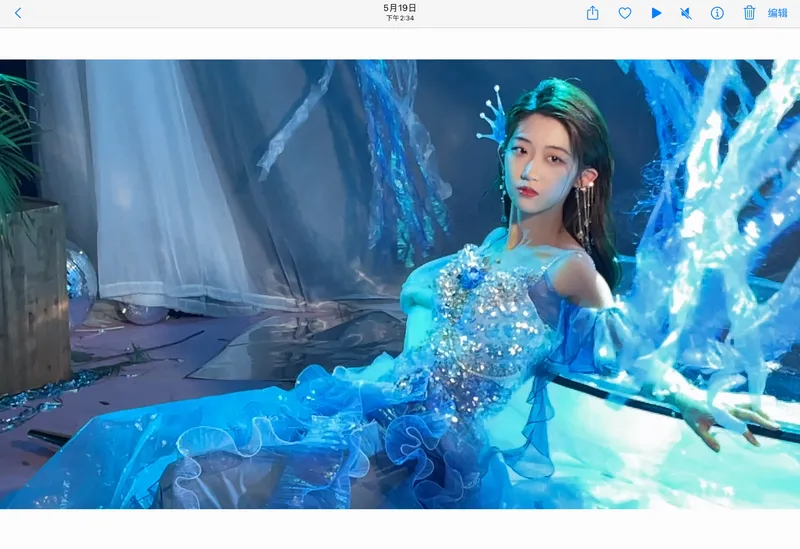Play the video with the play icon
Viewport: 800px width, 549px height.
(656, 13)
